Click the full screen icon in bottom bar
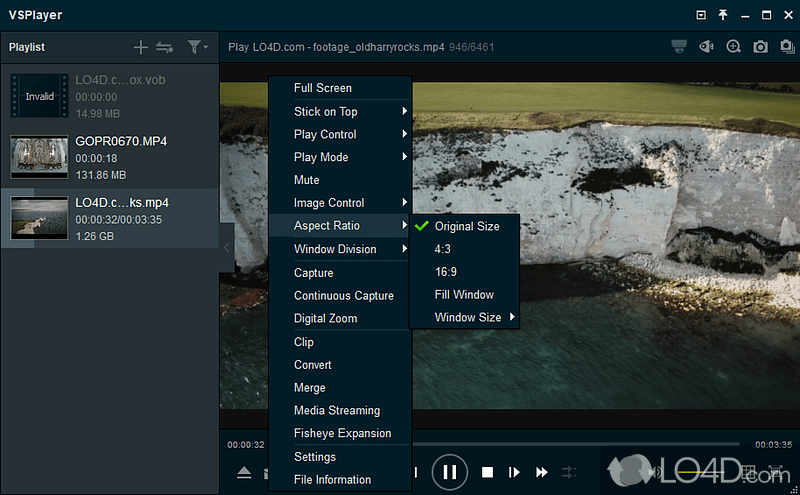The width and height of the screenshot is (800, 495). point(776,472)
